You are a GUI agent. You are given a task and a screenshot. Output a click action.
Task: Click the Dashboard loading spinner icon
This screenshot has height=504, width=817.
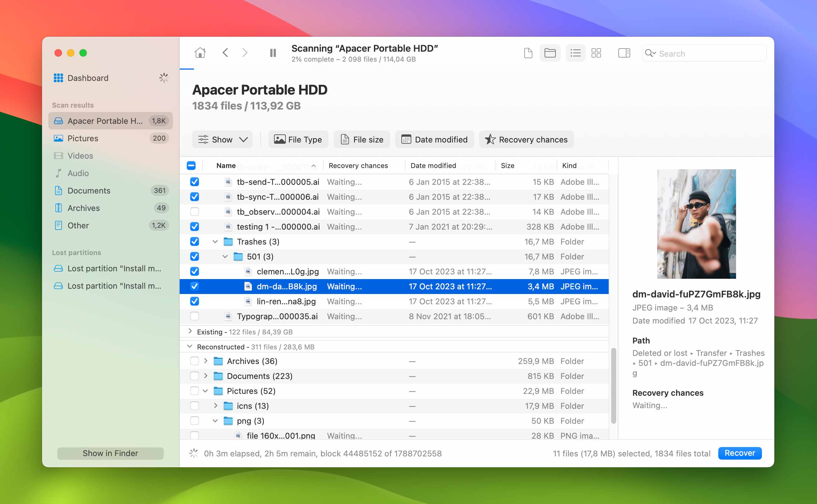[163, 78]
